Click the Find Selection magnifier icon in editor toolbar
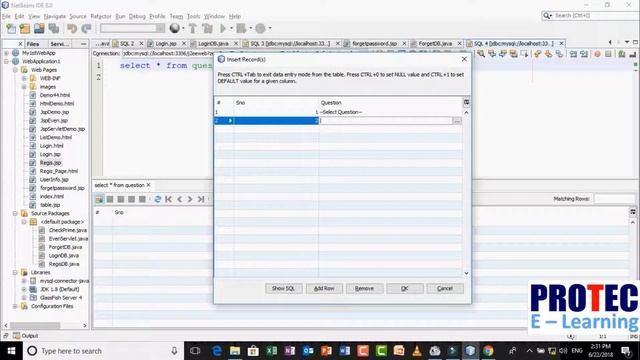The width and height of the screenshot is (640, 360). (481, 54)
